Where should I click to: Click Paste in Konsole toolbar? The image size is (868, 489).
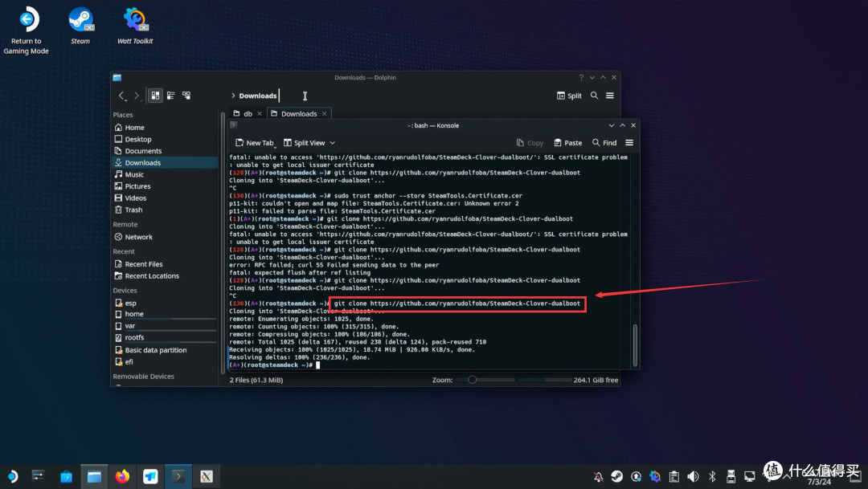568,143
